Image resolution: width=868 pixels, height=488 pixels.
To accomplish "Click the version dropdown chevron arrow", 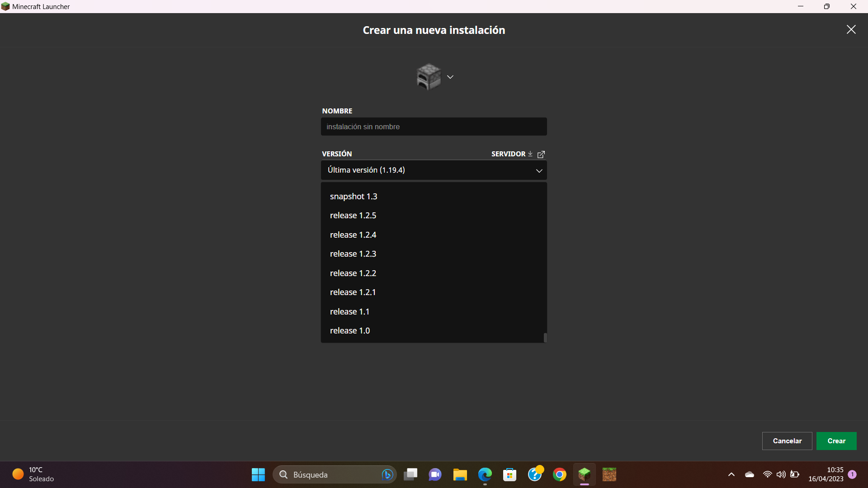I will click(539, 171).
